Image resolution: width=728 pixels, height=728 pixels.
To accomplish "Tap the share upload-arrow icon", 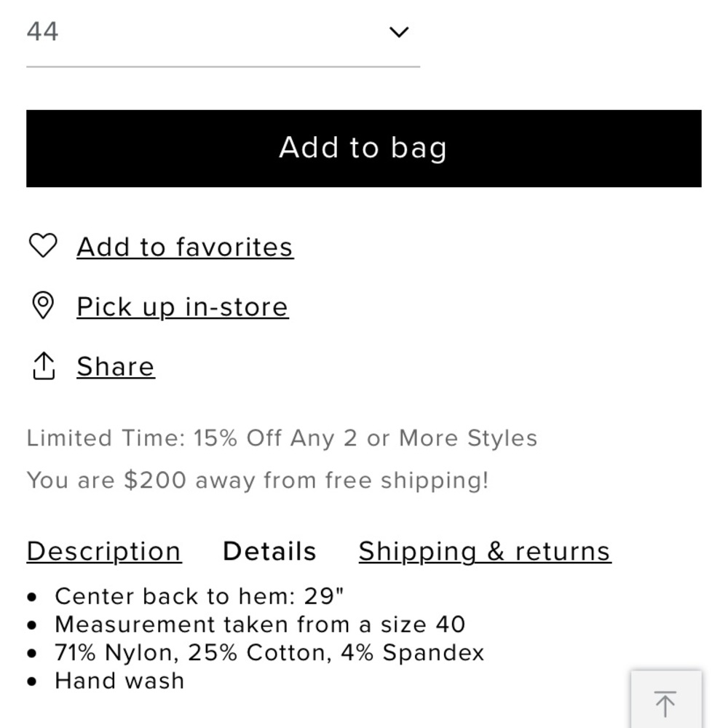I will point(44,366).
